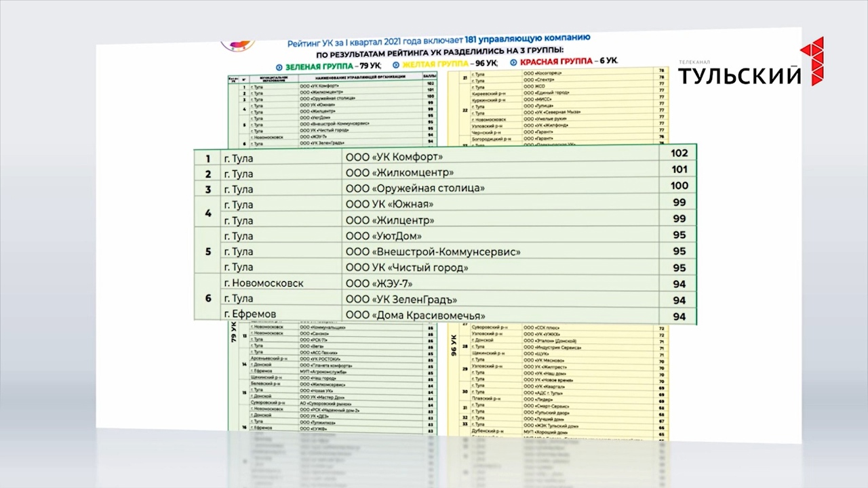Select ООО «УютДом» in the enlarged table
This screenshot has height=488, width=868.
click(x=384, y=236)
